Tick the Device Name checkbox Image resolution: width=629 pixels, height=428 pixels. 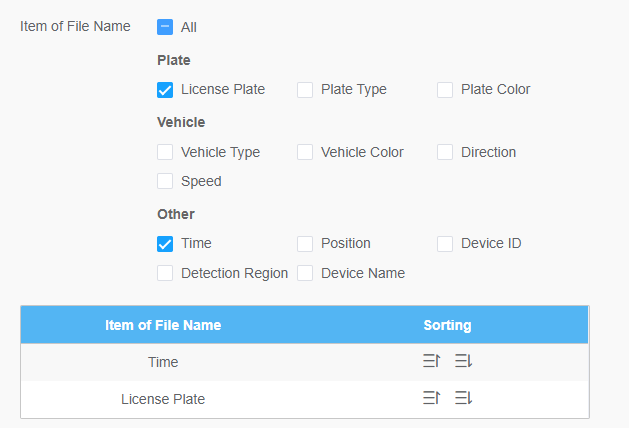point(305,273)
